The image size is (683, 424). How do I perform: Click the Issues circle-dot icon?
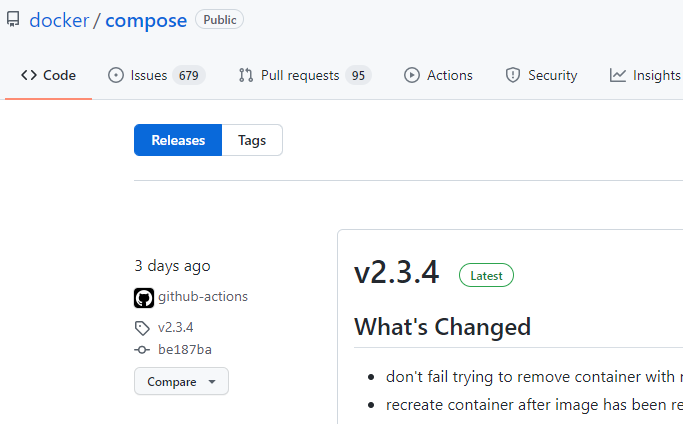(x=116, y=75)
